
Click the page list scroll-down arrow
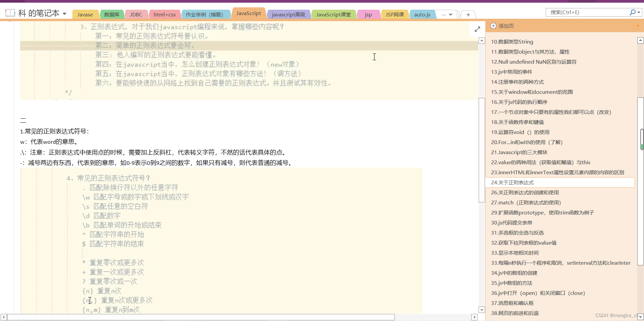click(640, 317)
